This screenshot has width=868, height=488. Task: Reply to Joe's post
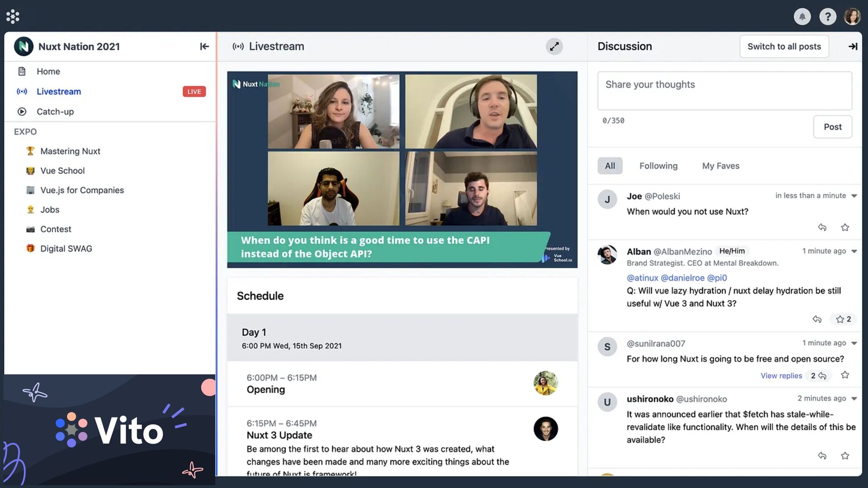coord(822,227)
